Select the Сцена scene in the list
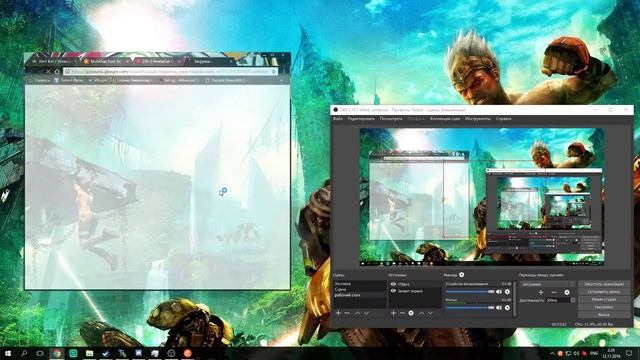Viewport: 640px width, 360px height. pyautogui.click(x=359, y=289)
